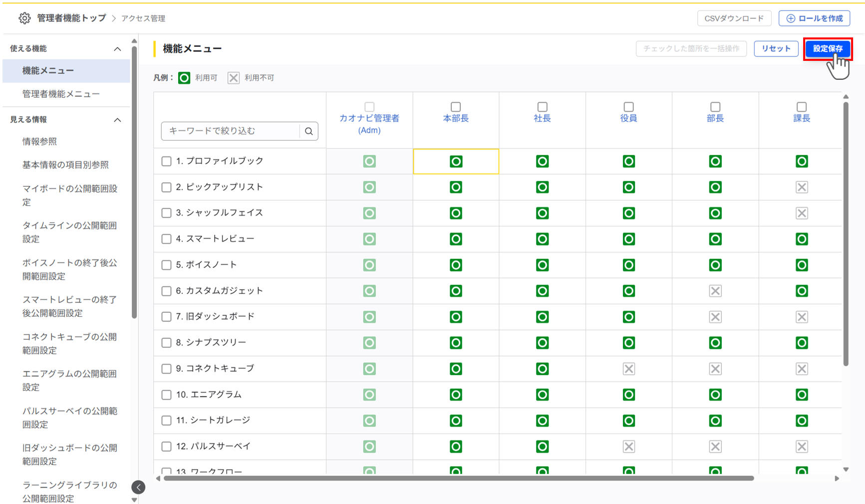865x504 pixels.
Task: Toggle 役員 permission for パルスサーベイ
Action: [629, 447]
